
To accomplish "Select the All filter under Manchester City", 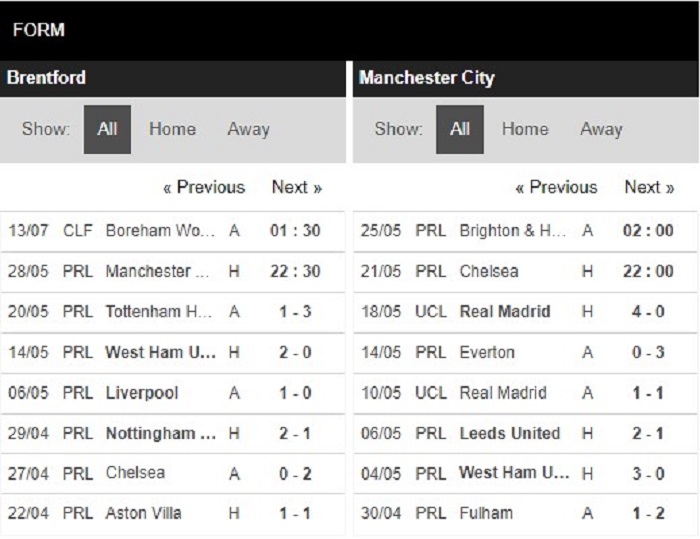I will coord(460,130).
